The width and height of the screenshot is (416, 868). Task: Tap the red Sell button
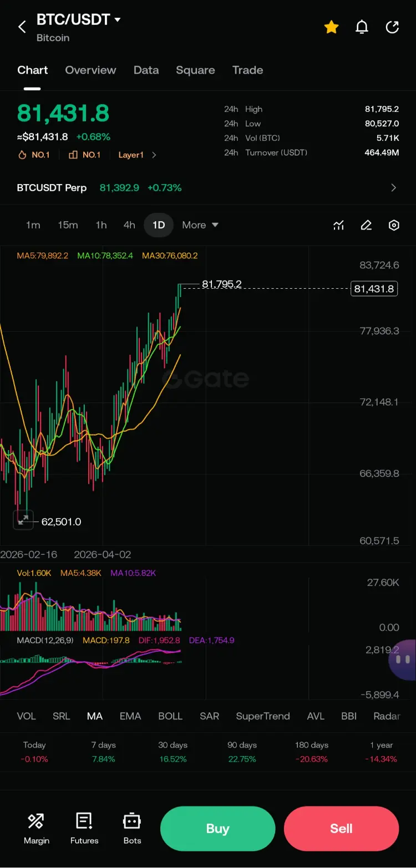pos(341,829)
